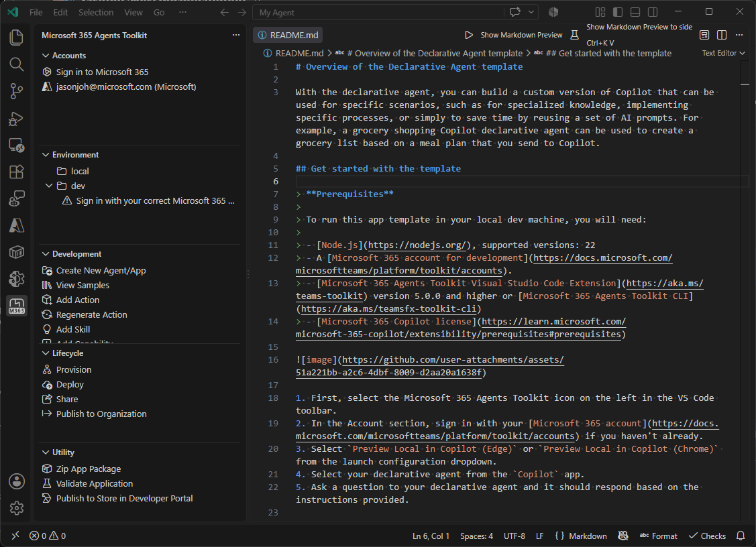Screen dimensions: 756x547
Task: Click View Samples
Action: pos(83,286)
